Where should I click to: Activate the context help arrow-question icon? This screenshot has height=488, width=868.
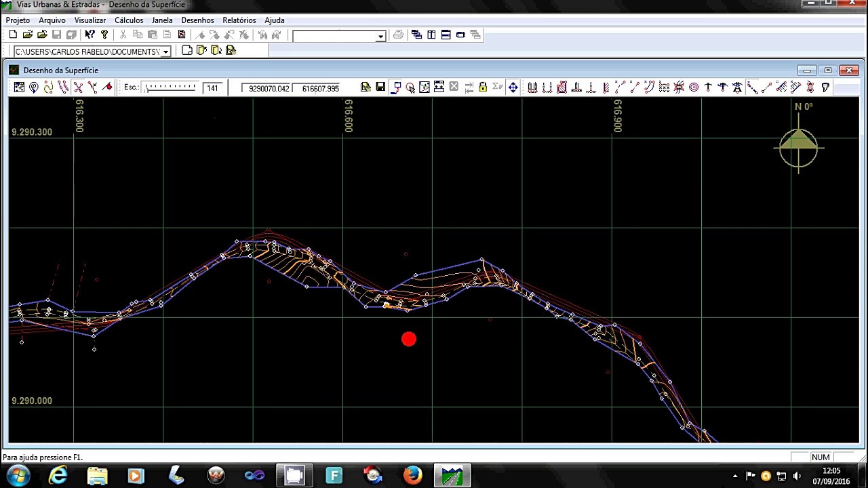click(90, 35)
